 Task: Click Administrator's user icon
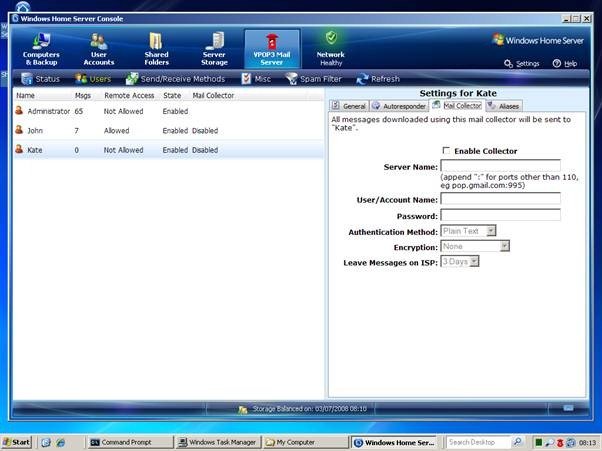[x=19, y=110]
